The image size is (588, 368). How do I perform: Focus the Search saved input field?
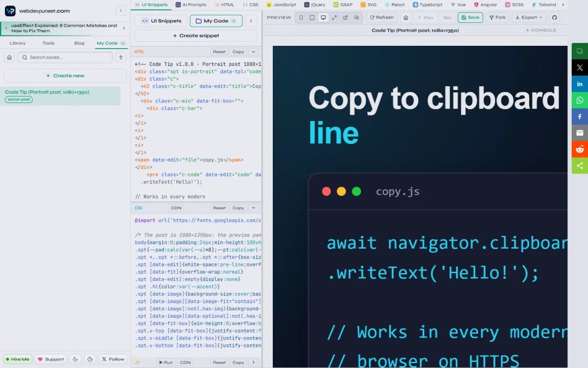pos(65,57)
